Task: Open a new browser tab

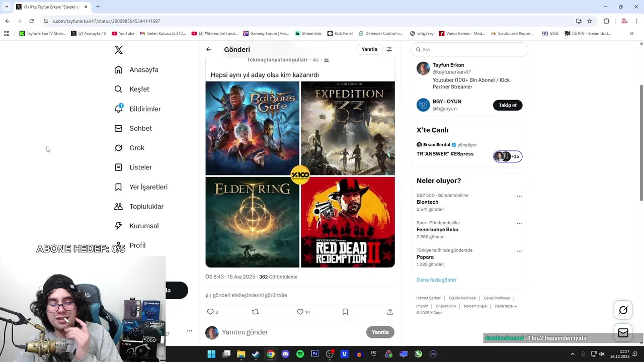Action: click(98, 7)
